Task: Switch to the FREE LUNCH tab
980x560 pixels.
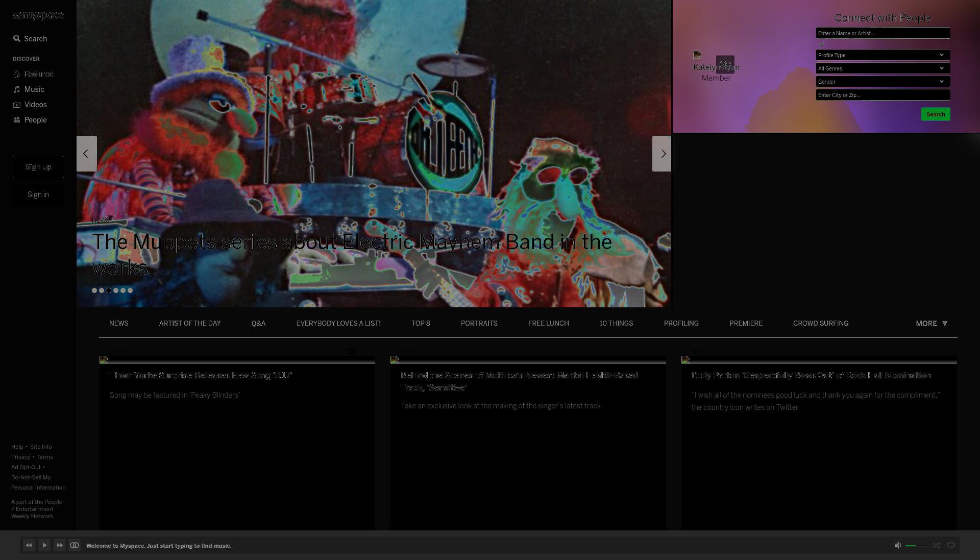Action: click(548, 324)
